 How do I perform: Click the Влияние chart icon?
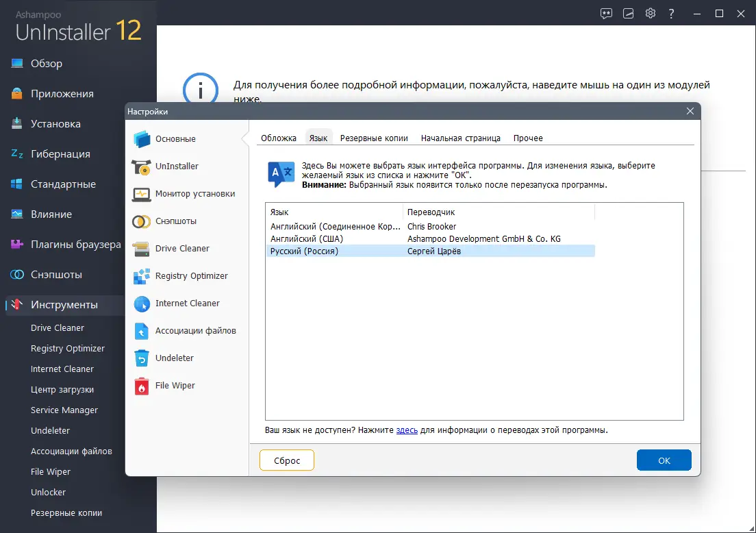(x=17, y=214)
